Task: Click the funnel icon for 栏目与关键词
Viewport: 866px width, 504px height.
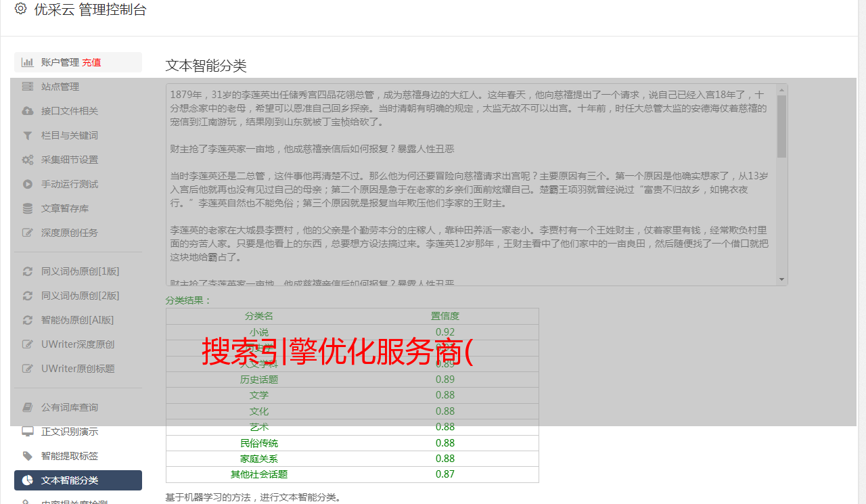Action: coord(28,135)
